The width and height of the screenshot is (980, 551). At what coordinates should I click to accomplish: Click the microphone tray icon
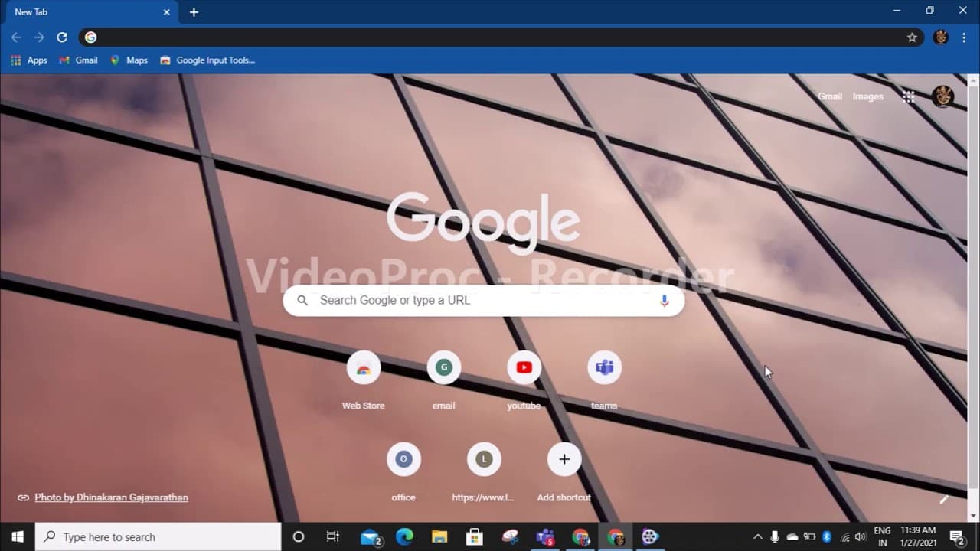(x=775, y=536)
